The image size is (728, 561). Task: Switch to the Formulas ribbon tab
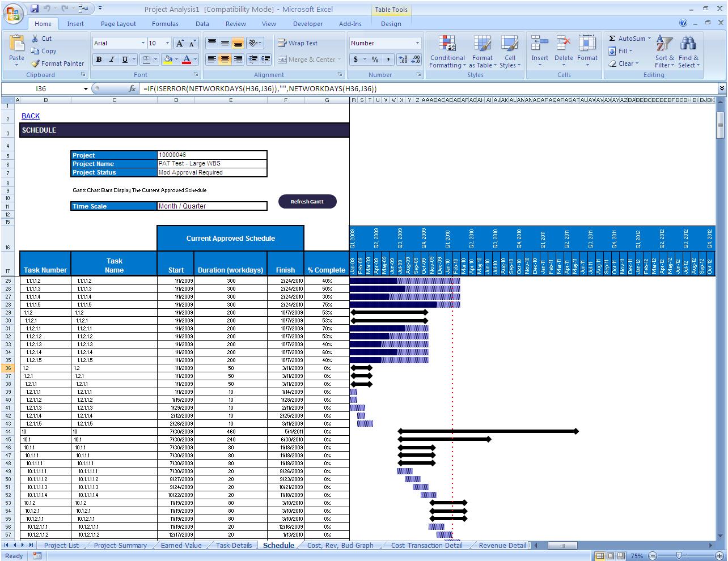pos(165,24)
